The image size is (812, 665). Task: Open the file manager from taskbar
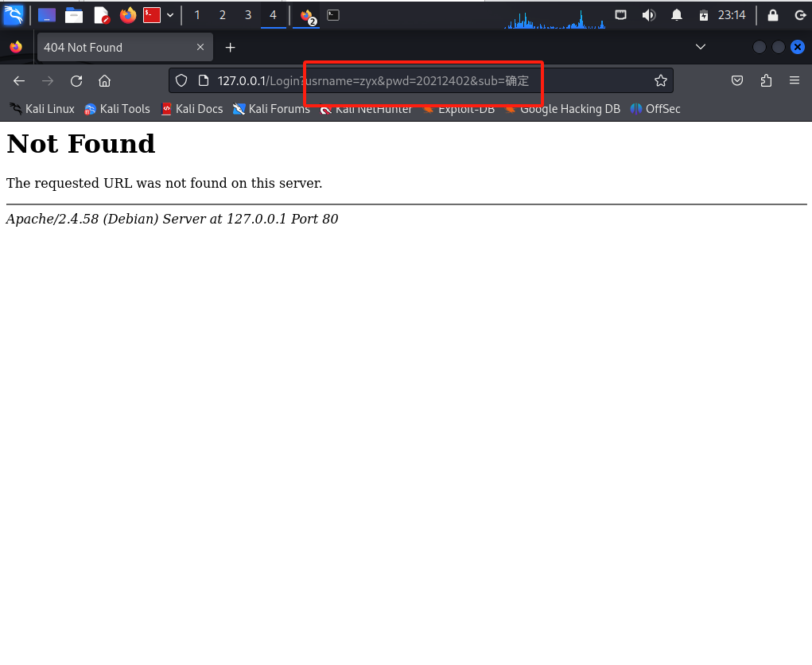[73, 15]
